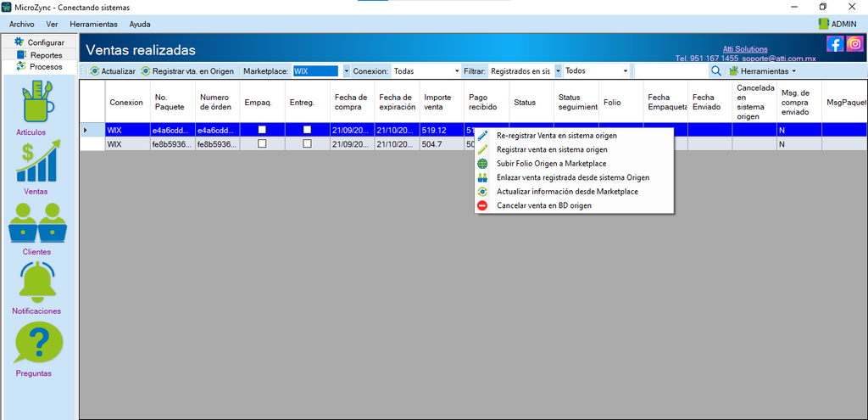Viewport: 868px width, 420px height.
Task: Expand the Marketplace WIX dropdown
Action: pos(347,71)
